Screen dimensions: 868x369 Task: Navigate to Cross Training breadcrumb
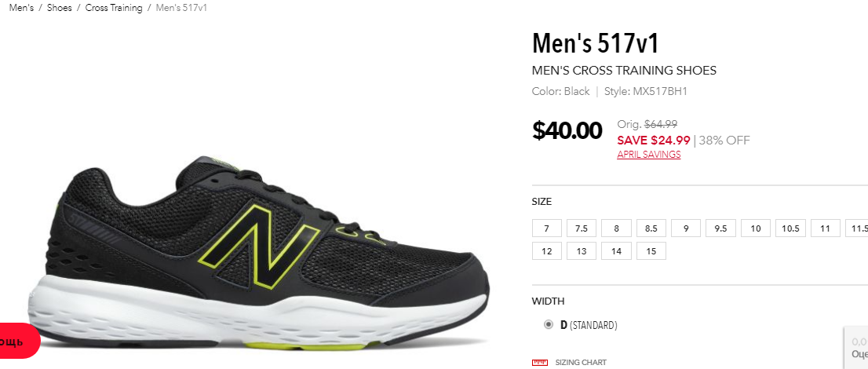(x=114, y=8)
